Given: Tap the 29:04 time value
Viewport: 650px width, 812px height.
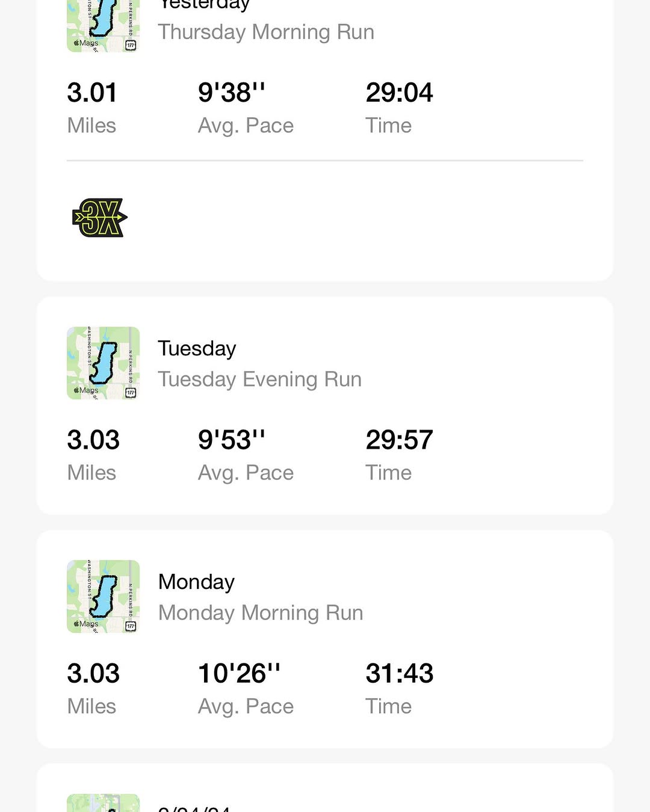Looking at the screenshot, I should 399,93.
